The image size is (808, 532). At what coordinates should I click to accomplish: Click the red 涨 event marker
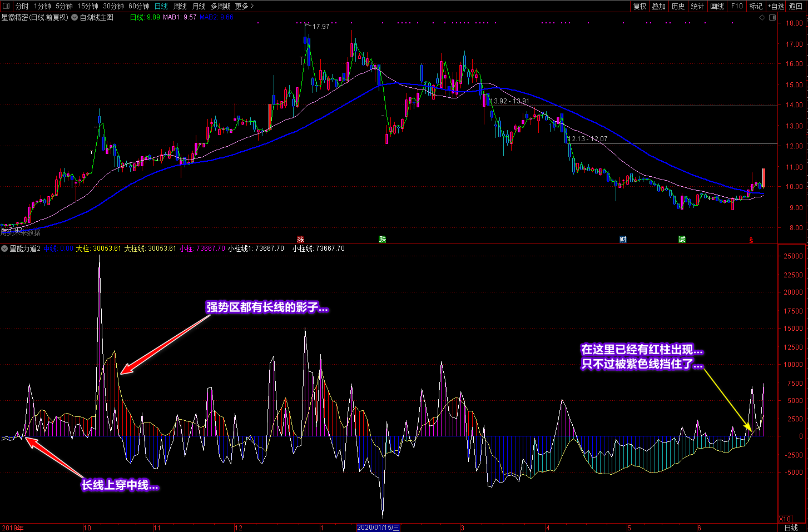click(300, 240)
